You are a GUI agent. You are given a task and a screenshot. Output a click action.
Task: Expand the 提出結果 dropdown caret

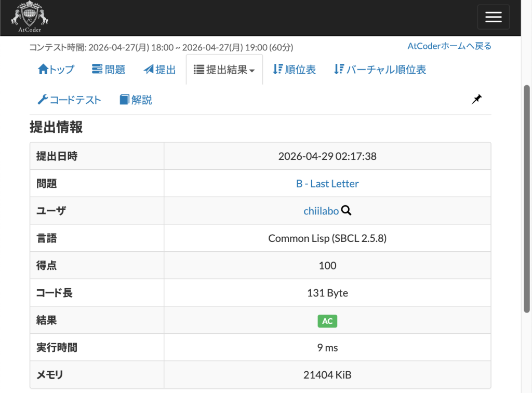tap(252, 71)
